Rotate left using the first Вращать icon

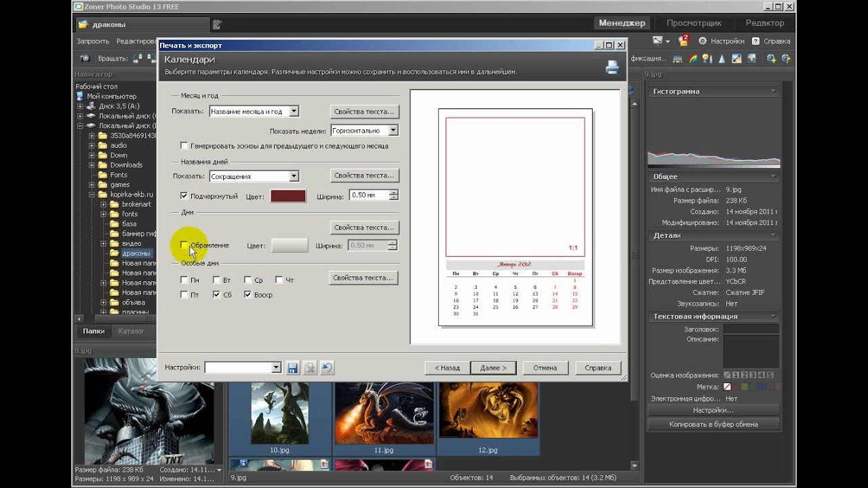137,58
